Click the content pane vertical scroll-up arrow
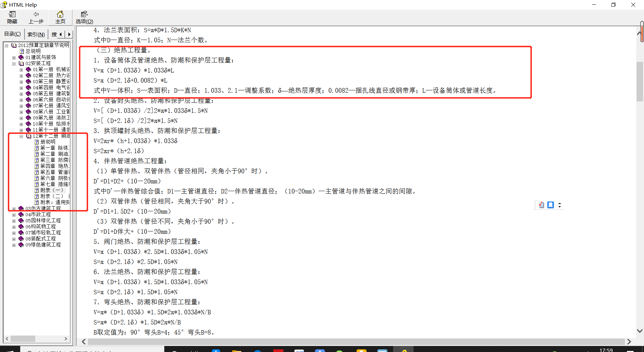Screen dimensions: 644x352 coord(639,33)
